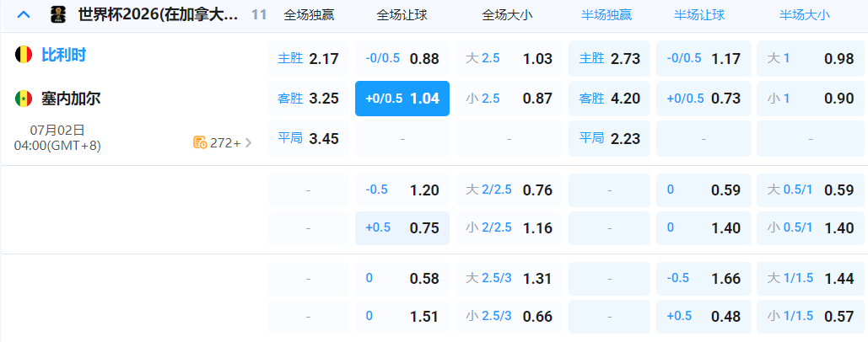Pick 大 2.5 at 1.03
This screenshot has width=868, height=342.
tap(509, 59)
